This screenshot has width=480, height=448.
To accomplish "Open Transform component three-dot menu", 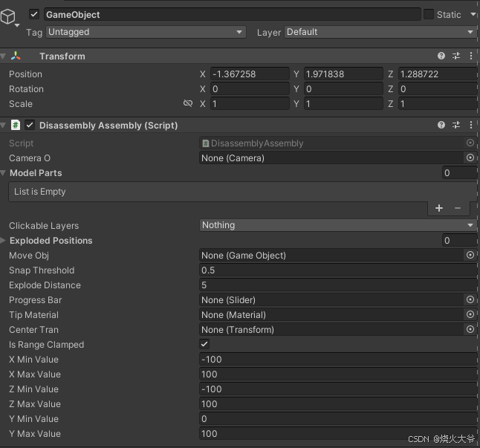I will (471, 56).
